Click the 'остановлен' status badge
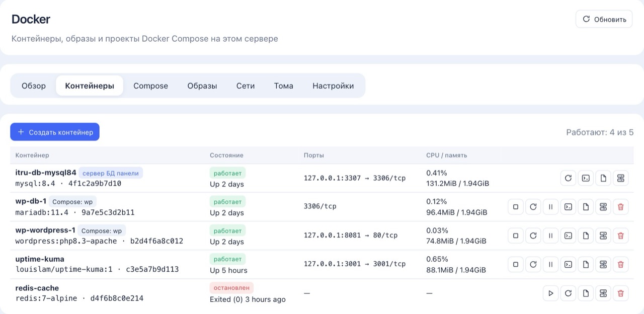This screenshot has height=314, width=644. click(232, 288)
